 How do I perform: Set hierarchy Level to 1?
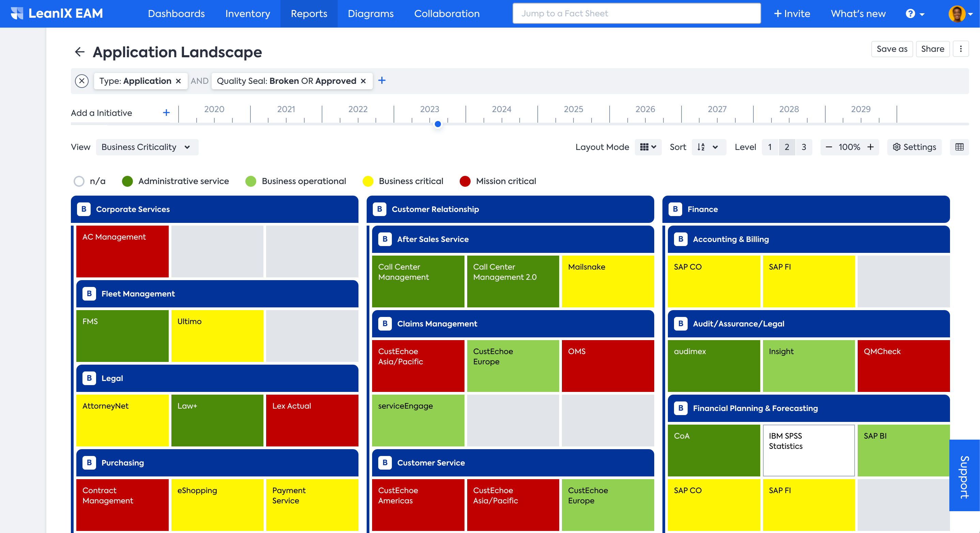coord(770,147)
